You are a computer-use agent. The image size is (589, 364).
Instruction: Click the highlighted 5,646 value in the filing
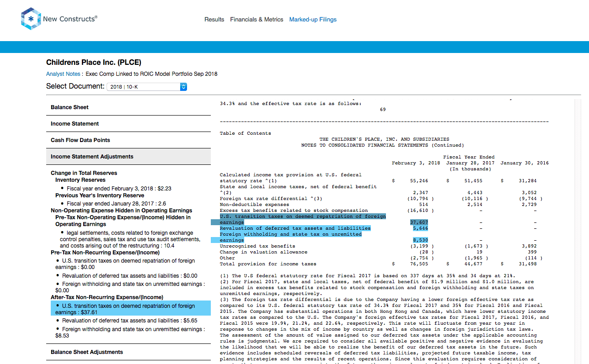click(x=420, y=228)
